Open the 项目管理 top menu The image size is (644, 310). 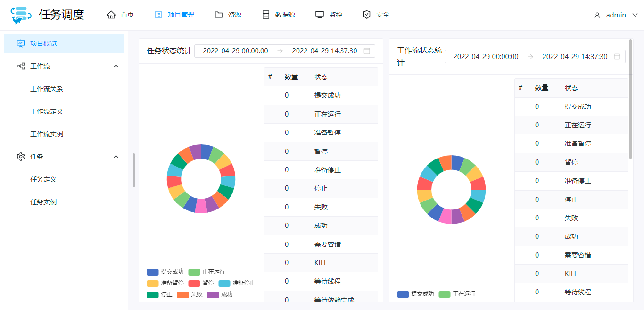(174, 15)
